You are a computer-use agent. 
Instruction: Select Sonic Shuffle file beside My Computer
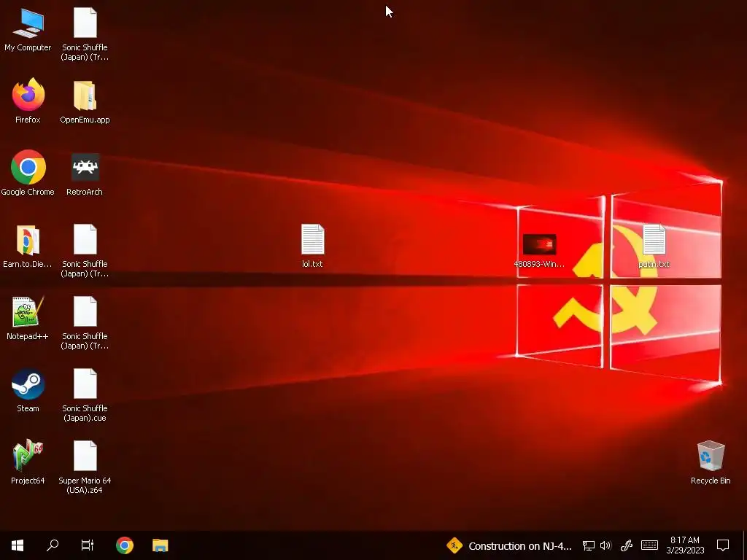pyautogui.click(x=85, y=34)
